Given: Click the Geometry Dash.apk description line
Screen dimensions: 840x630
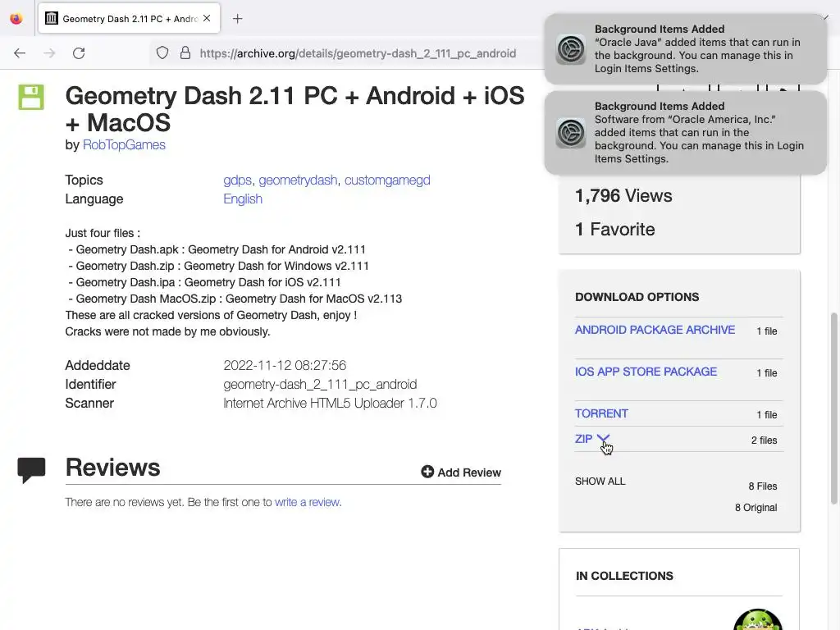Looking at the screenshot, I should [217, 249].
